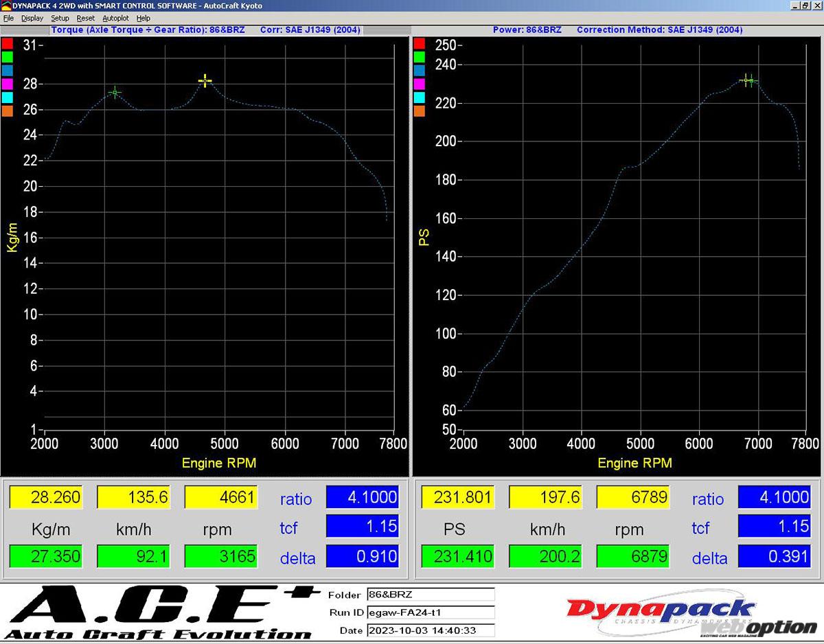Click the green cursor marker on torque curve
This screenshot has width=824, height=644.
coord(115,92)
